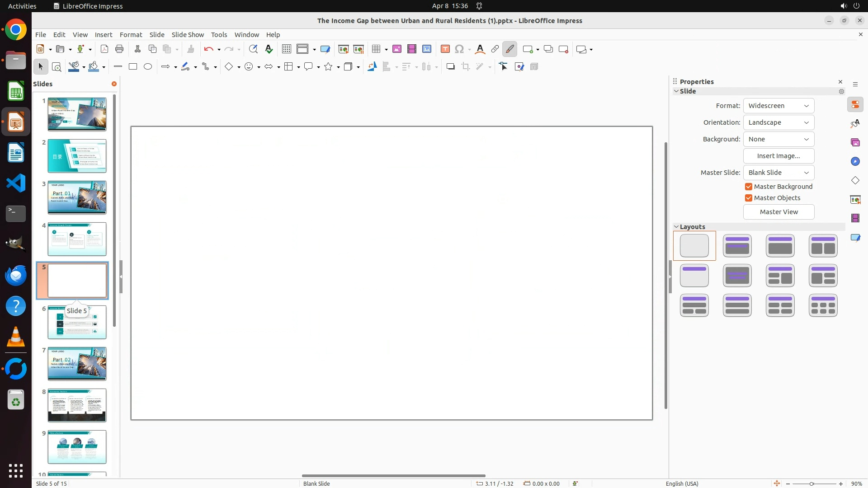
Task: Uncheck the Master Background checkbox
Action: 749,187
